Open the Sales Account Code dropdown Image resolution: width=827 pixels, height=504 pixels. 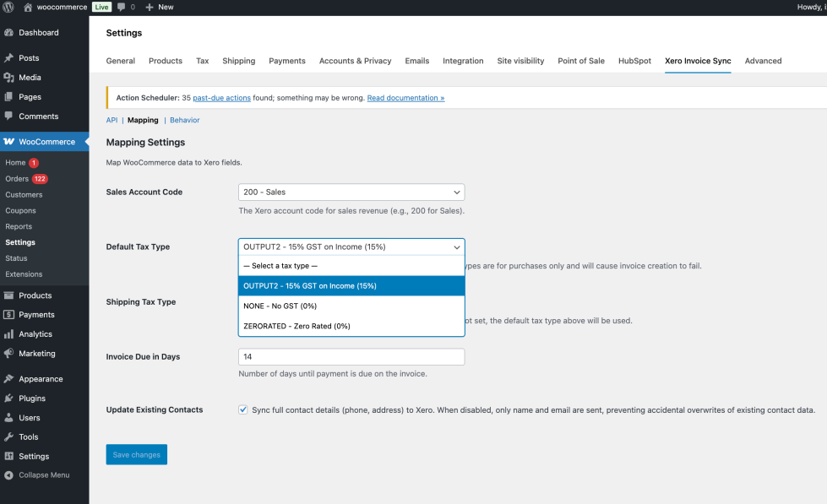pyautogui.click(x=351, y=192)
